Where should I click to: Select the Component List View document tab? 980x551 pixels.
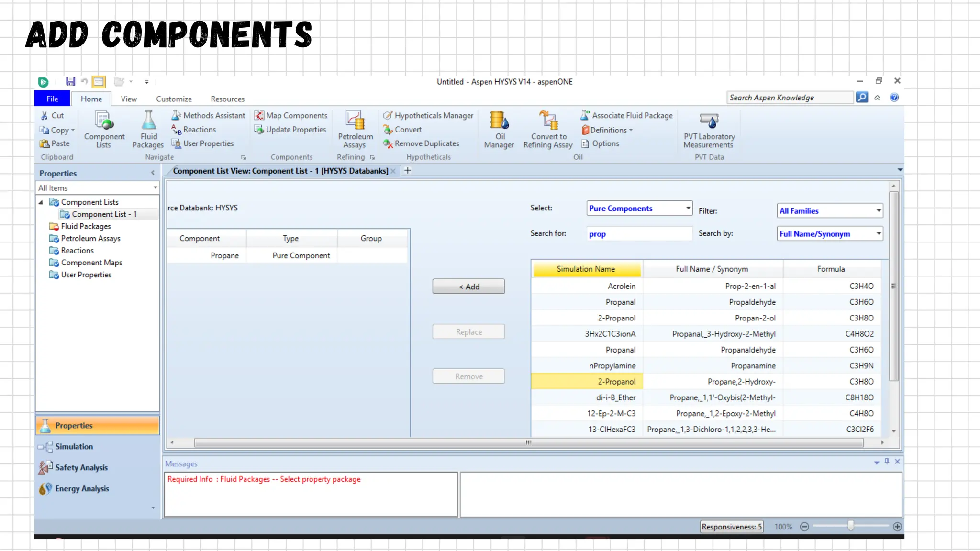[x=280, y=171]
